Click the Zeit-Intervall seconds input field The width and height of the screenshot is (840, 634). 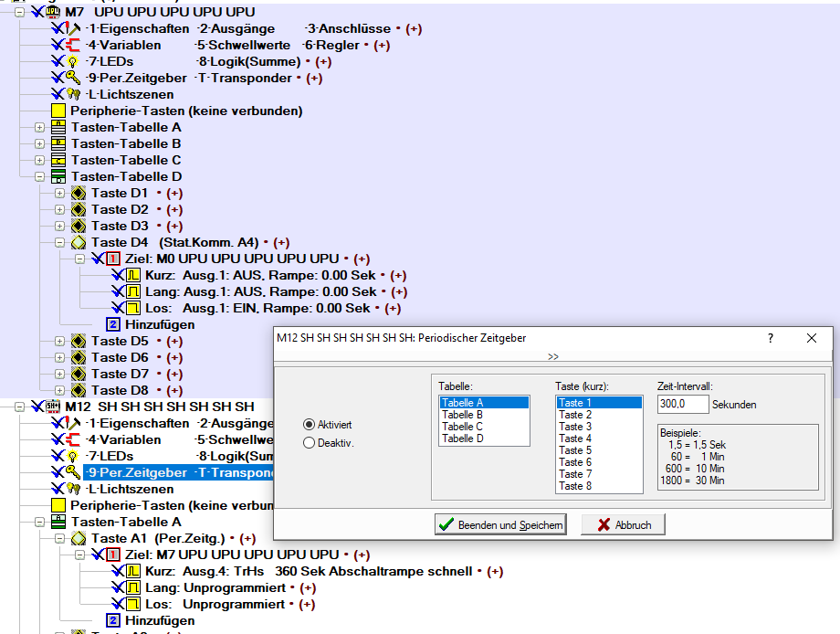[682, 404]
